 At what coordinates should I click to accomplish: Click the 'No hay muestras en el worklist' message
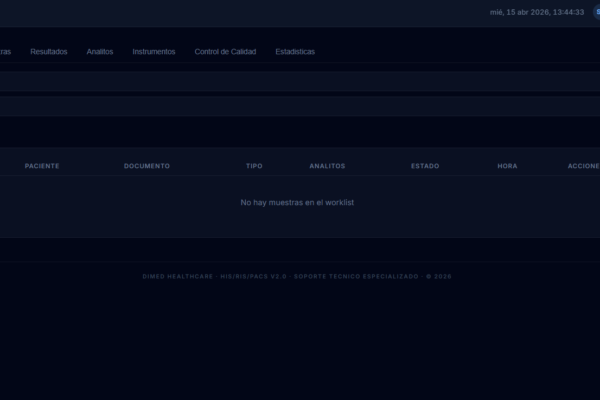(x=297, y=203)
